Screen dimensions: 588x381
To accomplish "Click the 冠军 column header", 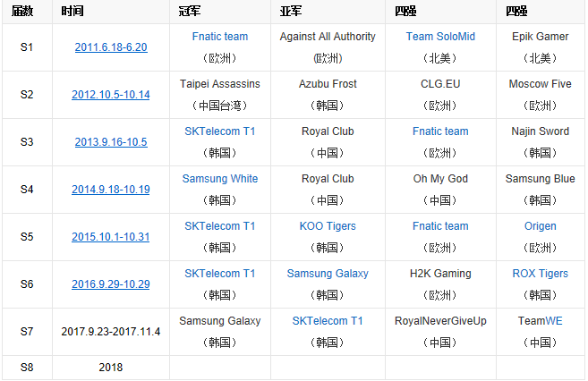I will click(x=192, y=12).
